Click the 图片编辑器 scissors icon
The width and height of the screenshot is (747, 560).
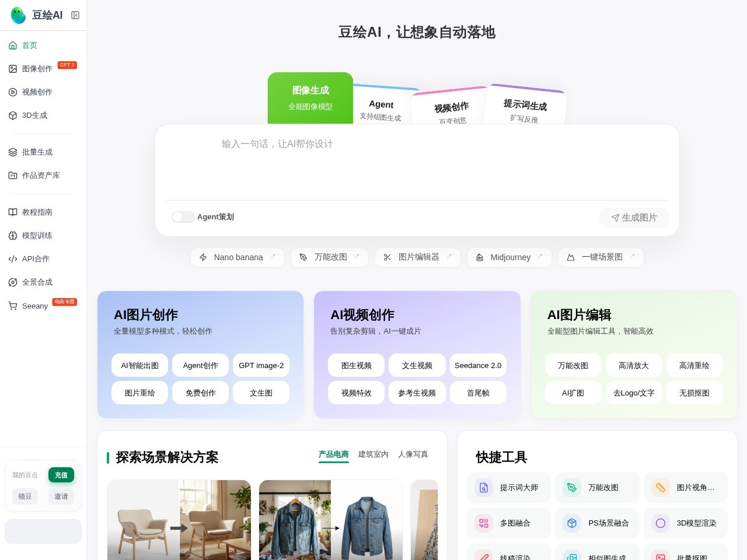click(x=388, y=257)
